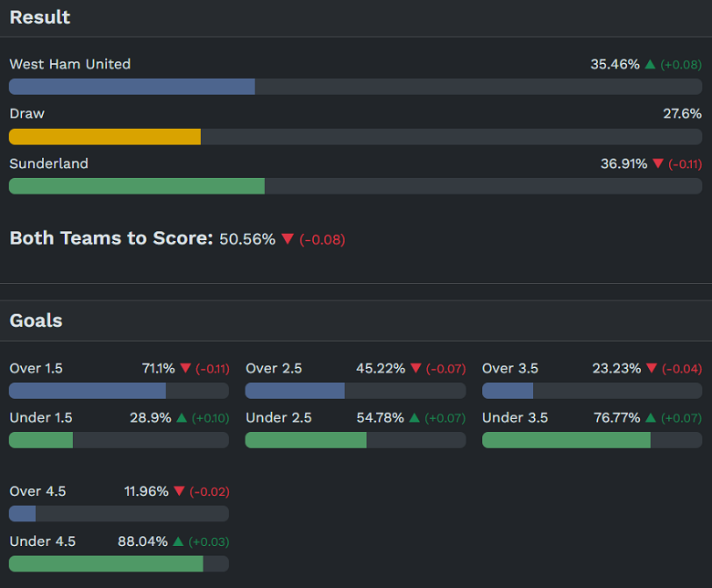
Task: Click red down arrow next to Sunderland percentage
Action: point(658,164)
